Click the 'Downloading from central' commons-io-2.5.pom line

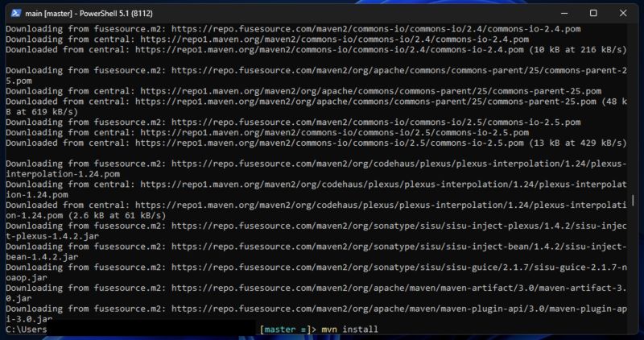coord(267,132)
